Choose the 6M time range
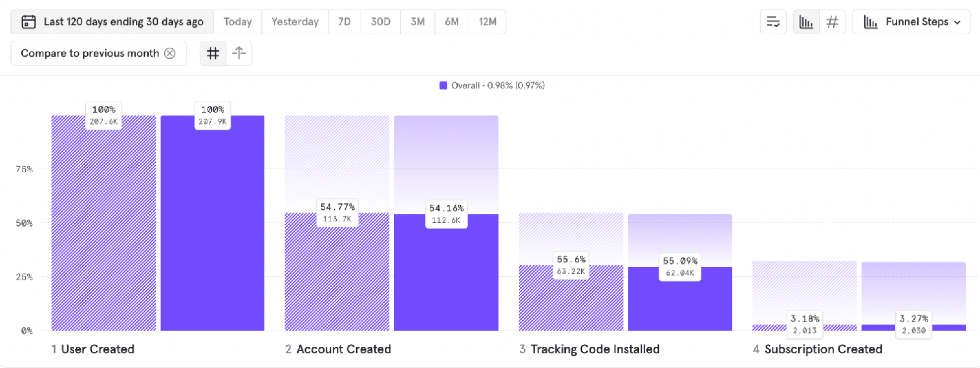This screenshot has width=980, height=368. 452,22
